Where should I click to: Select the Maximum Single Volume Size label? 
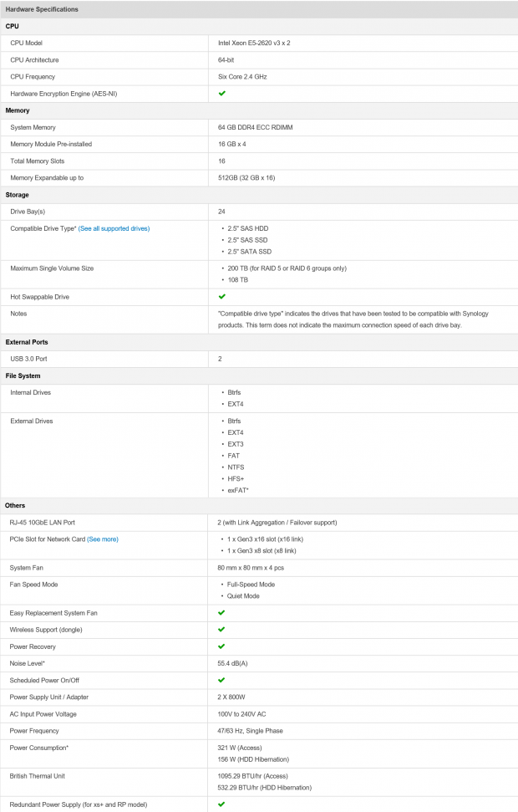(52, 268)
